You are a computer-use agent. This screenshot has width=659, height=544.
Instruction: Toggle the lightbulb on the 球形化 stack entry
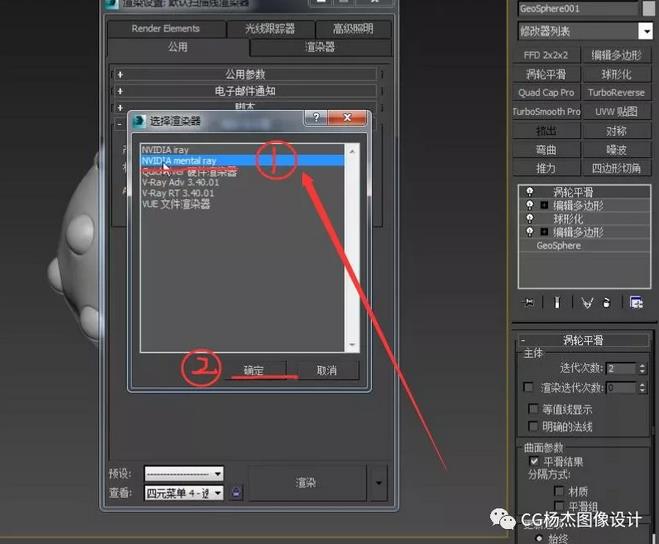coord(530,219)
